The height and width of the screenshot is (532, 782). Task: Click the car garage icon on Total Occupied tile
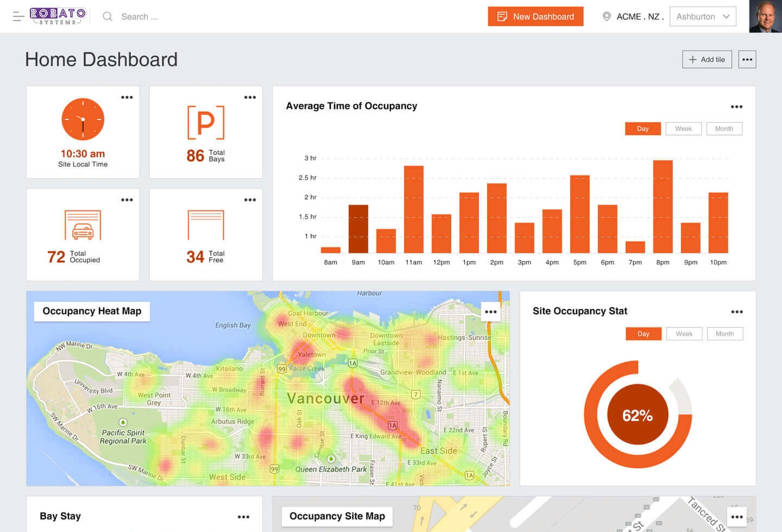[x=83, y=224]
